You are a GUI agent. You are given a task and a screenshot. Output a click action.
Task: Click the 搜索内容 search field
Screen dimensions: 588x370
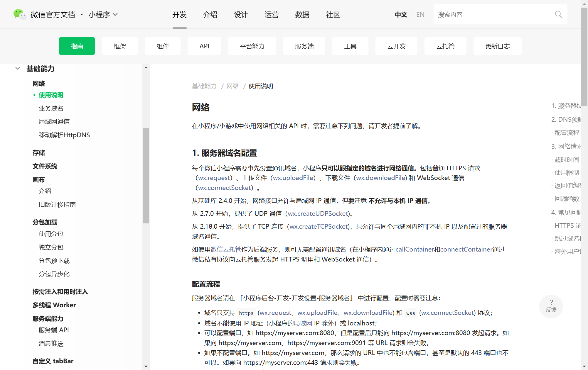[493, 14]
